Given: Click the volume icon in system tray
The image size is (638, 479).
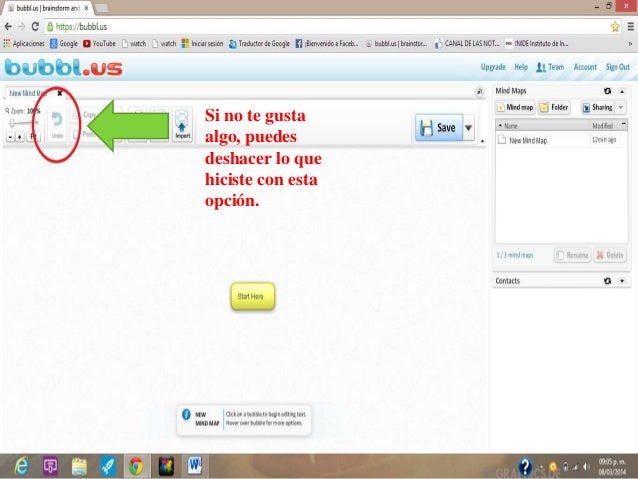Looking at the screenshot, I should click(586, 467).
